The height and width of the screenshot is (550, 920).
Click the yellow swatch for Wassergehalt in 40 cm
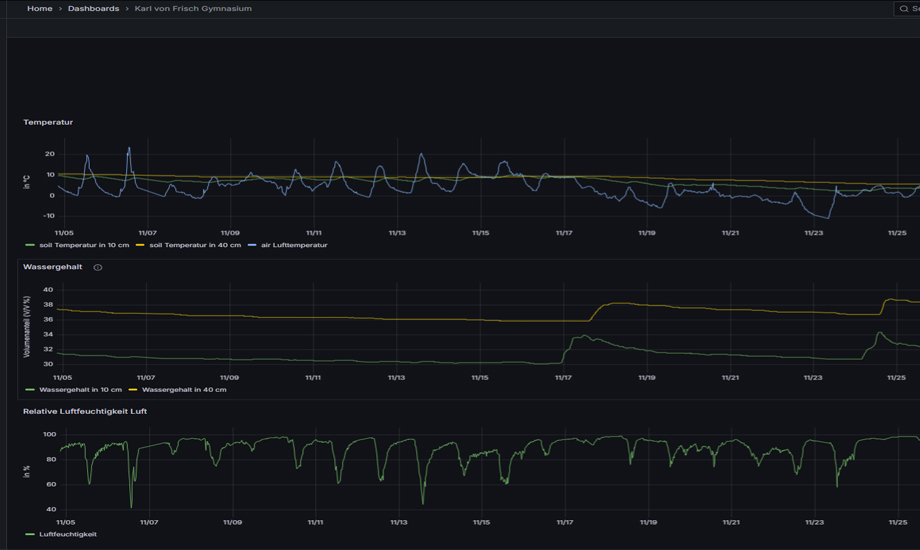(x=134, y=390)
